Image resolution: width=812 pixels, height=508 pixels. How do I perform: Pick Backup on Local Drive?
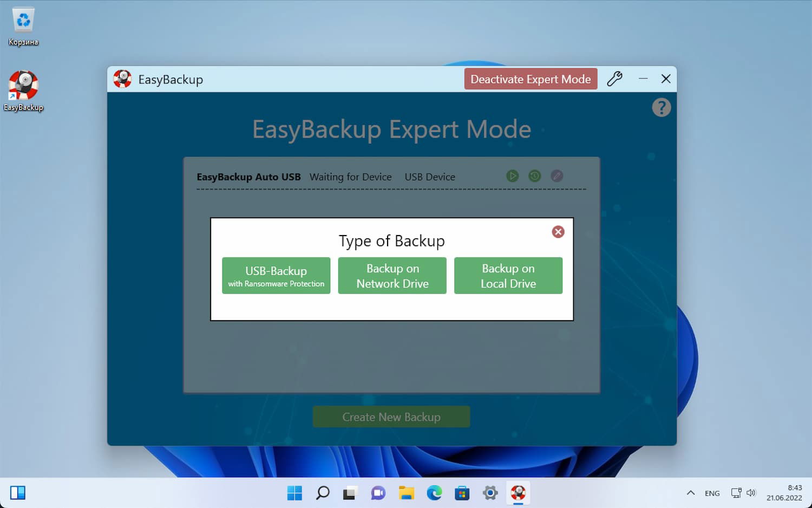click(508, 276)
